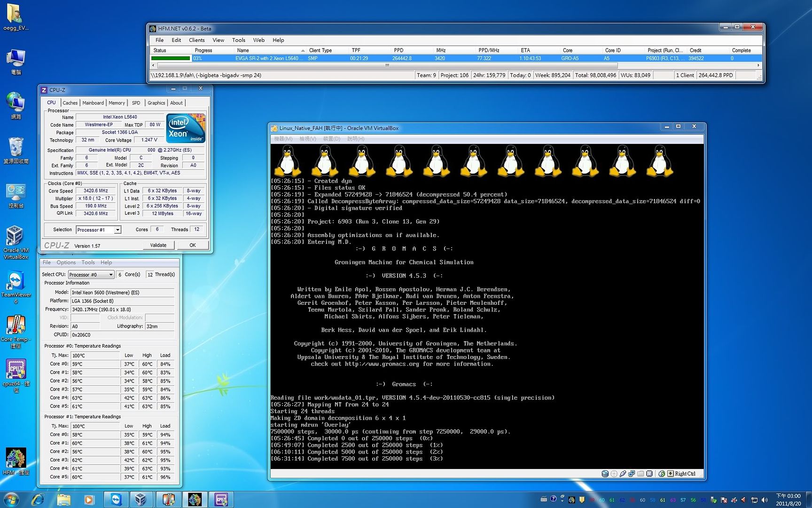Open the HFM.NET Clients menu
Viewport: 812px width, 508px height.
(196, 40)
